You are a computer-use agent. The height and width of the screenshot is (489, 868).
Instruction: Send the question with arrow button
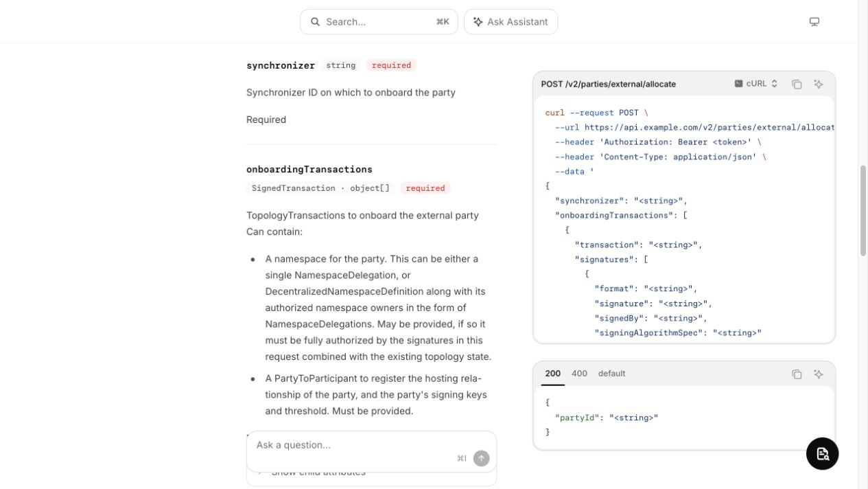(482, 458)
